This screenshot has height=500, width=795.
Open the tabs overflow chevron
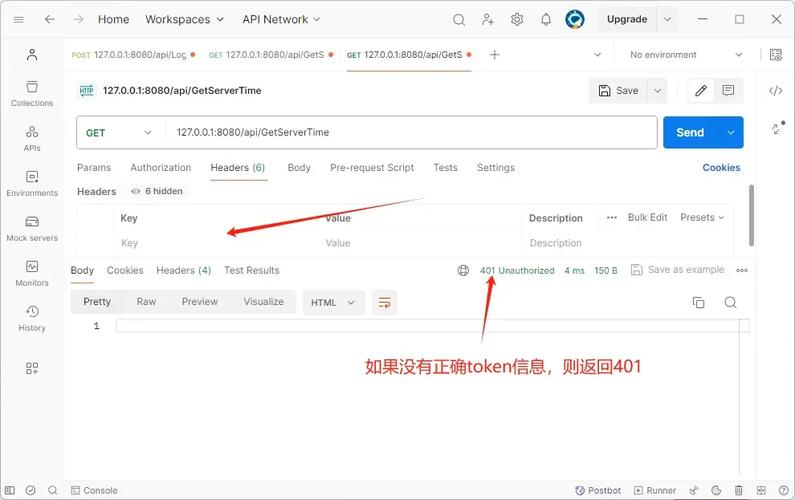tap(597, 55)
